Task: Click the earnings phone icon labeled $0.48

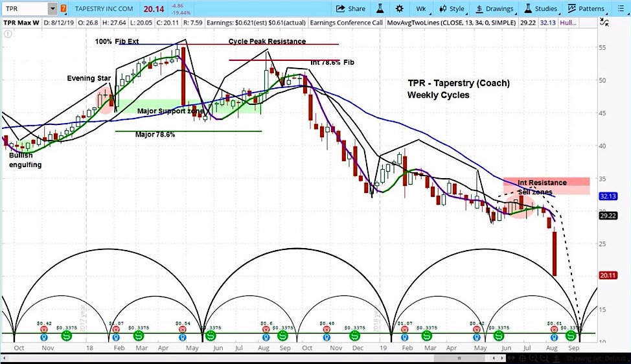Action: click(327, 330)
